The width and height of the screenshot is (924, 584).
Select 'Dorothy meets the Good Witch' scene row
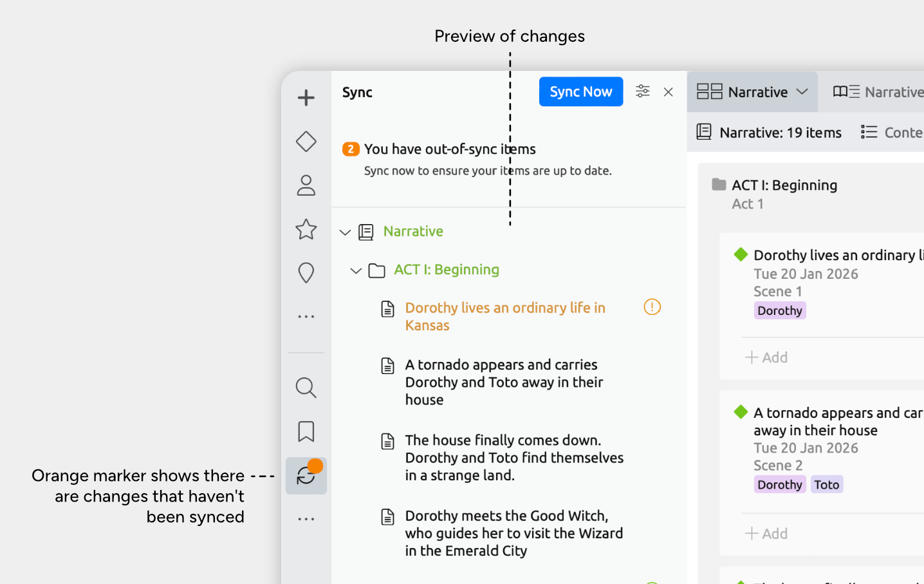coord(513,533)
